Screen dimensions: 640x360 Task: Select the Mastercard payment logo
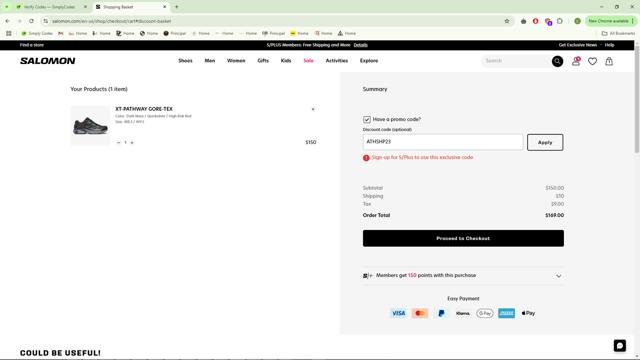coord(420,313)
